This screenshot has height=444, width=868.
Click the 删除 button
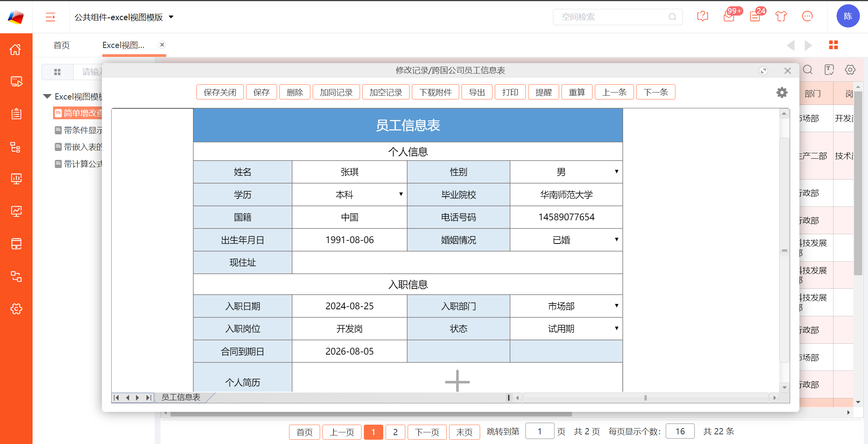coord(295,92)
